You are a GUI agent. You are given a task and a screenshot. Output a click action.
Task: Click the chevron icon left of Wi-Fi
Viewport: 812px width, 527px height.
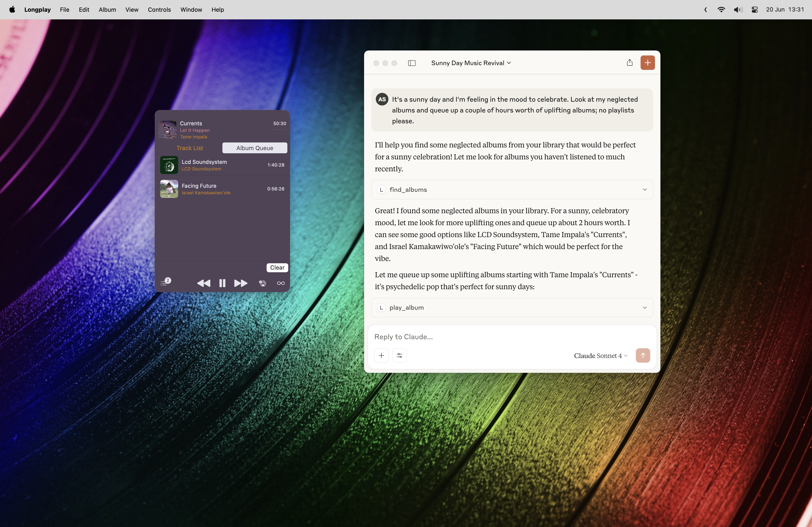(706, 9)
